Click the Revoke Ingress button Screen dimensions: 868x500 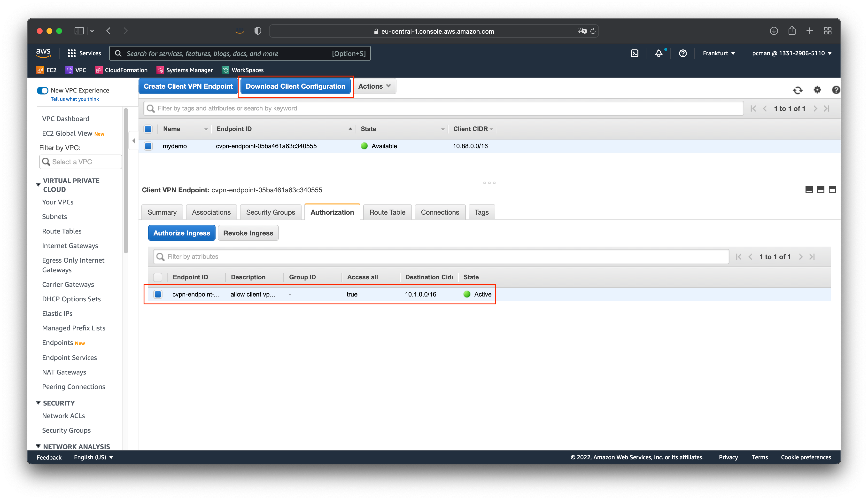(x=248, y=233)
